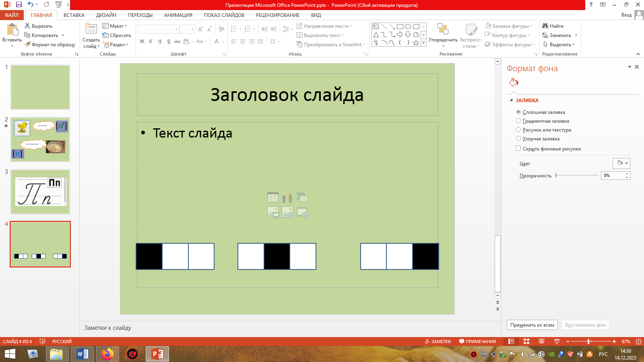Start slideshow from status bar icon

click(557, 341)
